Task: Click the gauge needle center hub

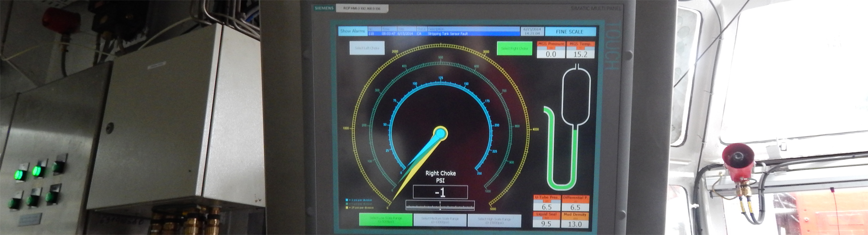Action: pos(440,133)
